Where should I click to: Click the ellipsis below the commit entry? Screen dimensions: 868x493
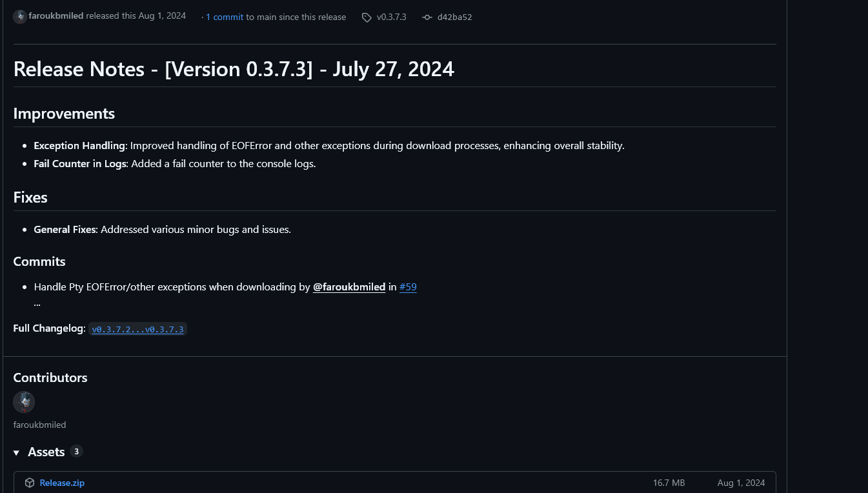coord(37,303)
